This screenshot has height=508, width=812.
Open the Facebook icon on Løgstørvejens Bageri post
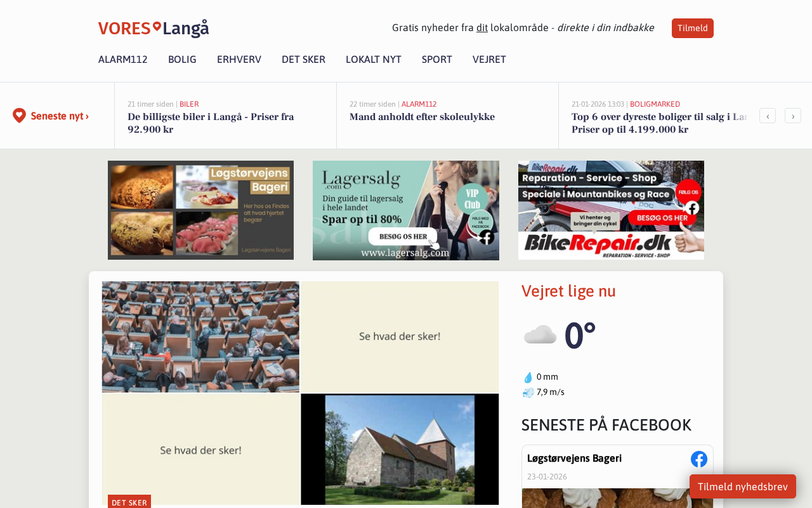(x=699, y=459)
